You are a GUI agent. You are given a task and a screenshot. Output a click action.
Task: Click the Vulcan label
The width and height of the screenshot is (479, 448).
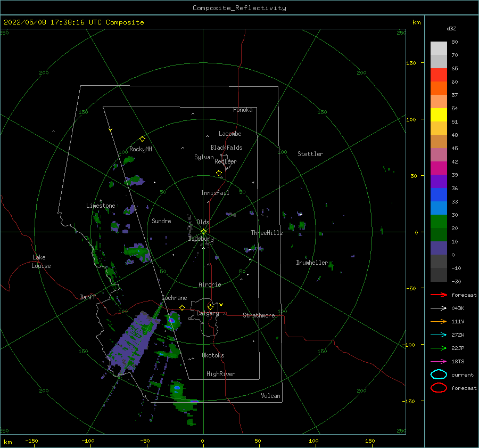[271, 396]
